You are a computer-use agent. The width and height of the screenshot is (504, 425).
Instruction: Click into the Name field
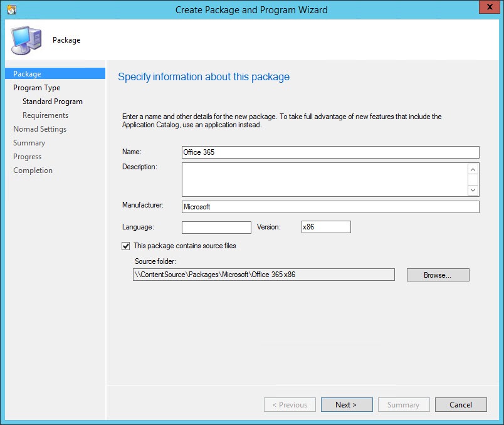coord(330,152)
